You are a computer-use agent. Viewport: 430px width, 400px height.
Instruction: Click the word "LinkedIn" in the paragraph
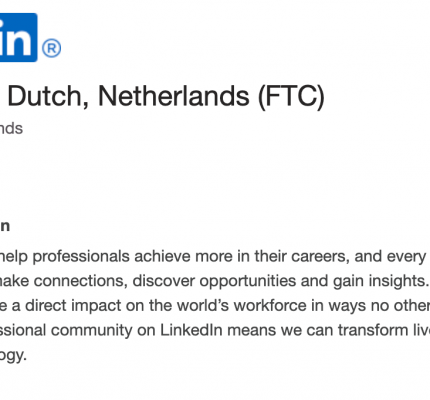point(191,330)
